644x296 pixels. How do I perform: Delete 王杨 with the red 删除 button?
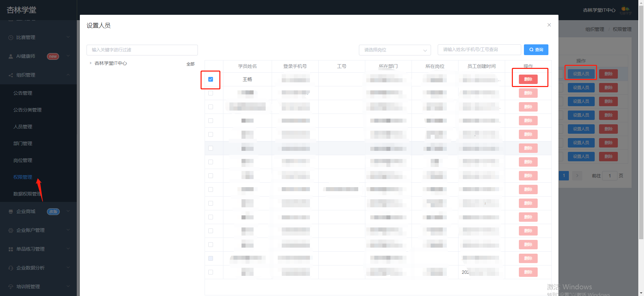click(x=528, y=79)
